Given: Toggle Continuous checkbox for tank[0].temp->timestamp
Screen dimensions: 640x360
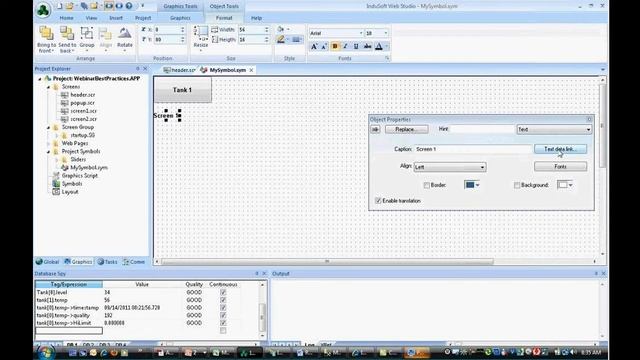Looking at the screenshot, I should coord(223,308).
